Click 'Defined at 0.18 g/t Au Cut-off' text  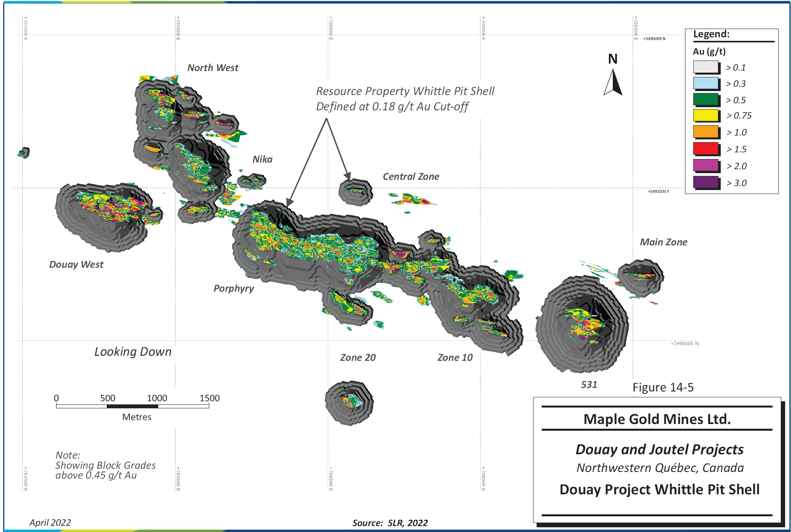392,107
